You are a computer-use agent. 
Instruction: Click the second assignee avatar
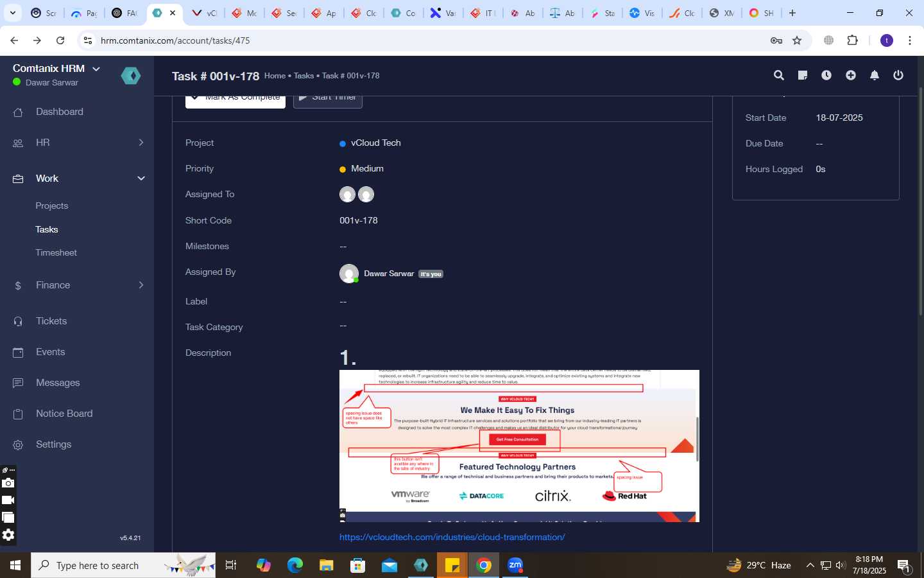[366, 194]
